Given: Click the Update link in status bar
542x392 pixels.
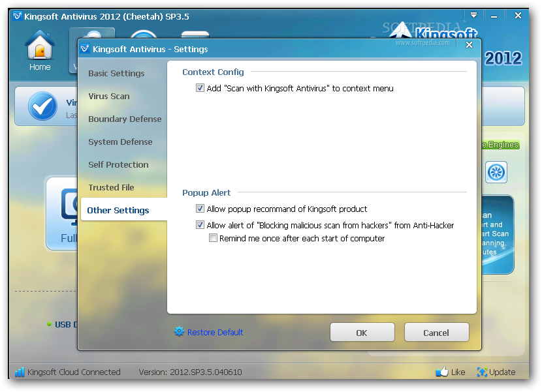Looking at the screenshot, I should point(502,372).
